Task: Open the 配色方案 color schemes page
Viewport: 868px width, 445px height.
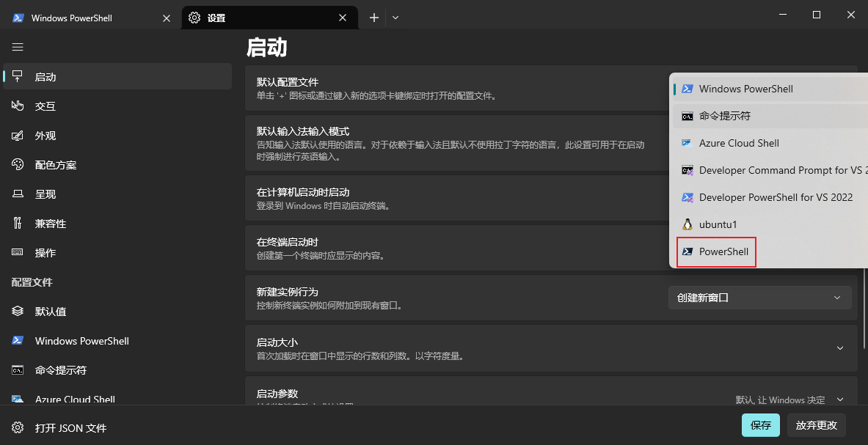Action: point(55,165)
